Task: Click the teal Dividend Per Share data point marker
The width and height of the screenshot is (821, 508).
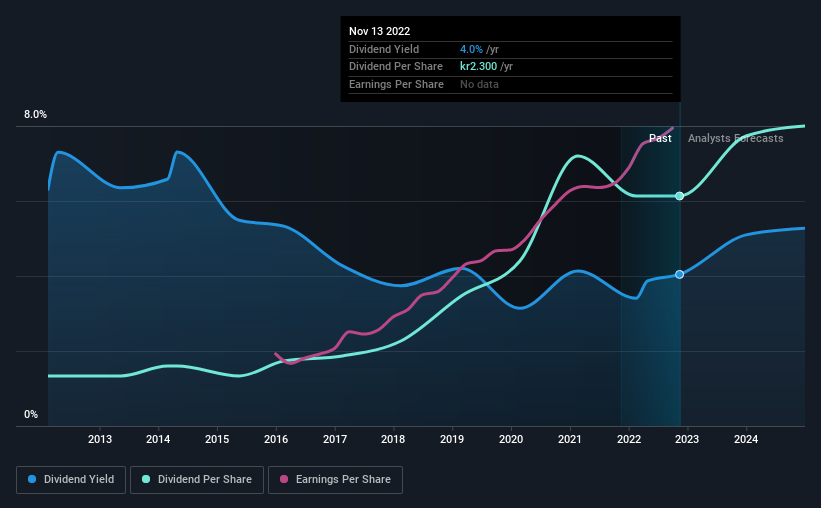Action: point(680,196)
